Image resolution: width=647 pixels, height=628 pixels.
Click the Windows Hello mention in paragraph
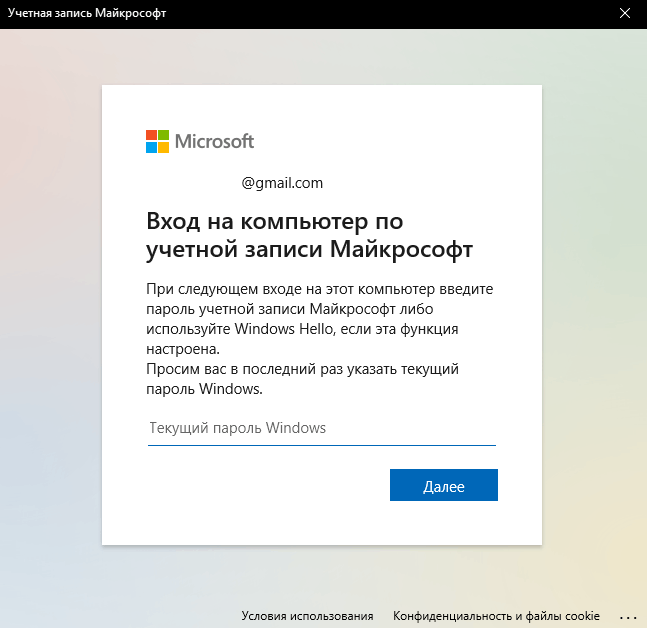click(283, 329)
